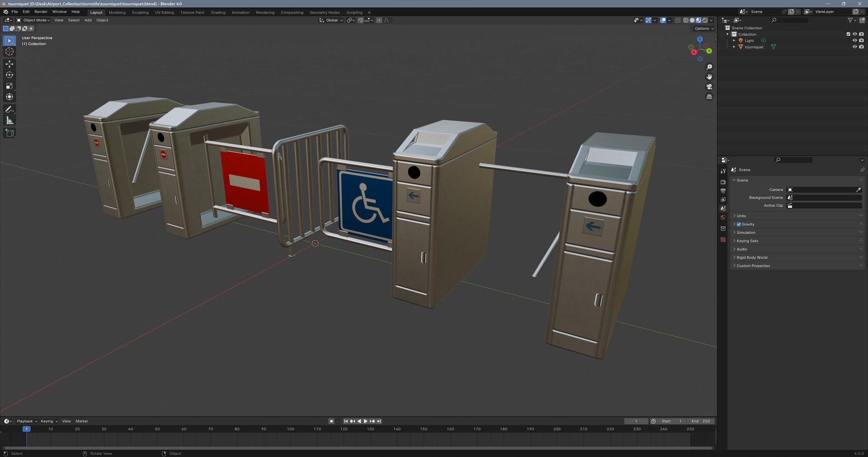
Task: Toggle show overlays button
Action: click(x=663, y=20)
